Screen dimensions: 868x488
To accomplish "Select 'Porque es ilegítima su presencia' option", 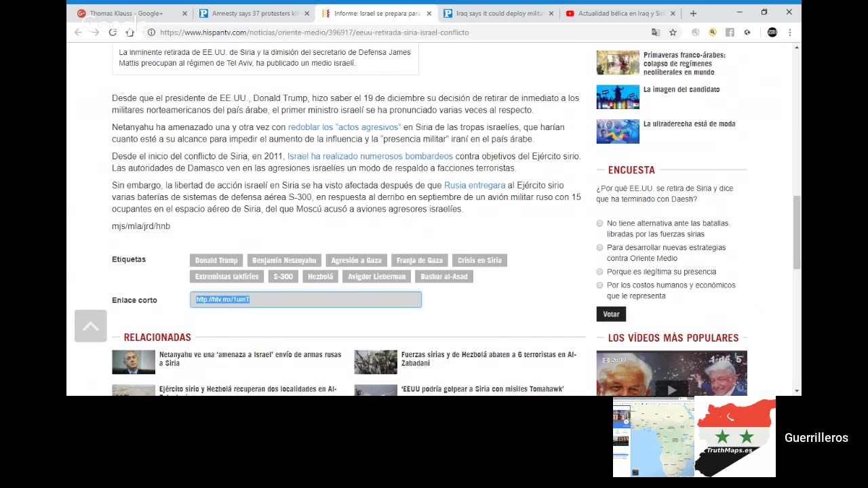I will [x=599, y=272].
